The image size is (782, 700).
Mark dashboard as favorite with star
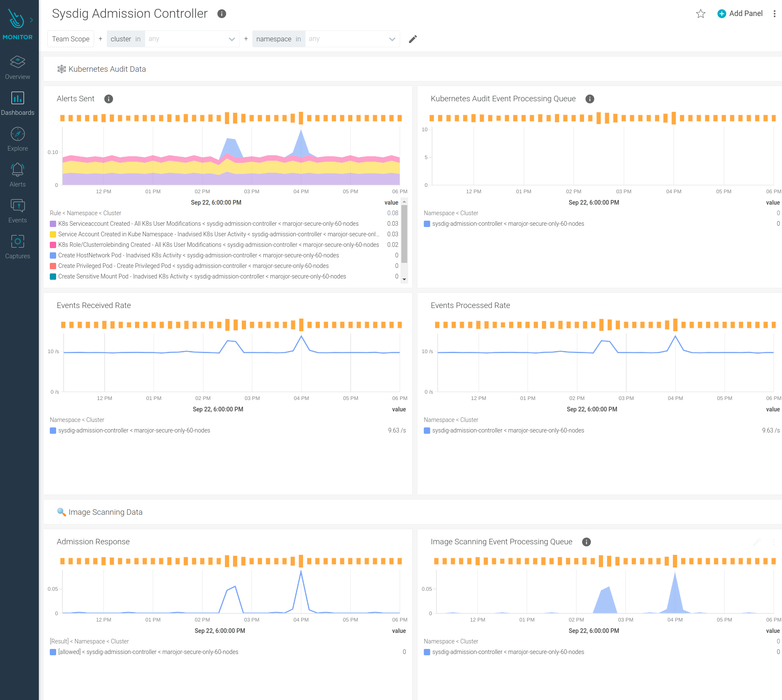pyautogui.click(x=701, y=14)
